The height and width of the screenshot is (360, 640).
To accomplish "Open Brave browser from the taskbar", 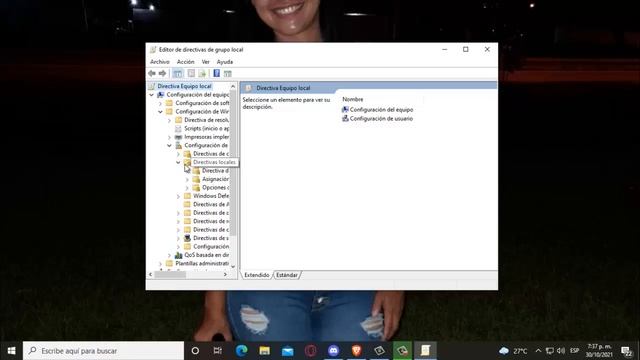I will [356, 351].
